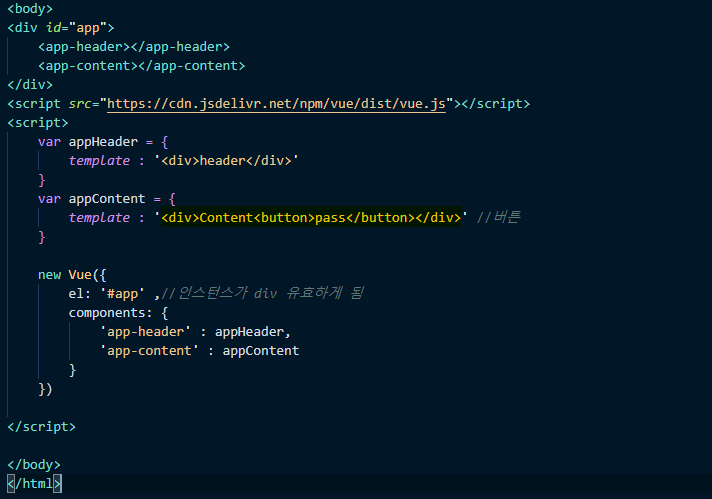This screenshot has width=712, height=499.
Task: Click the <app-content></app-content> line
Action: pos(142,66)
